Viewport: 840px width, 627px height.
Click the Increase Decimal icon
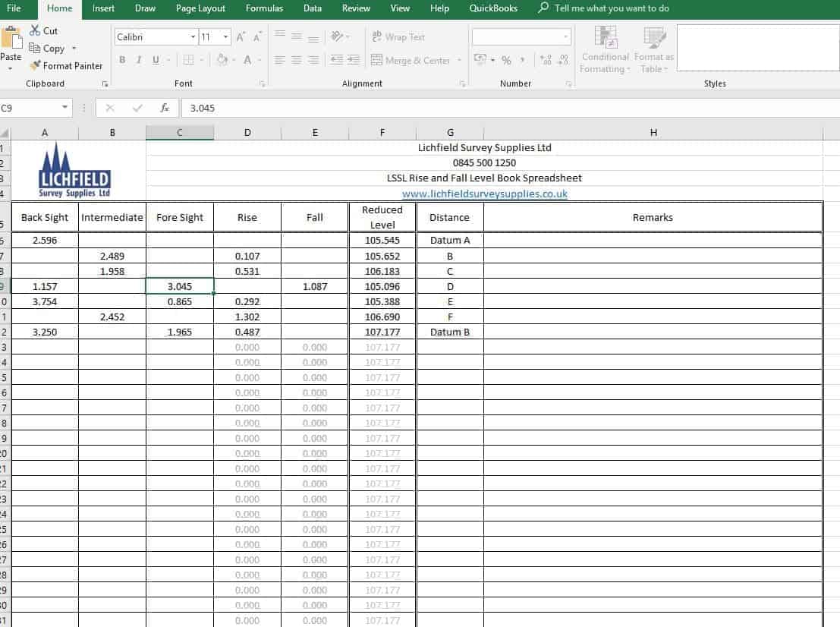(x=546, y=59)
